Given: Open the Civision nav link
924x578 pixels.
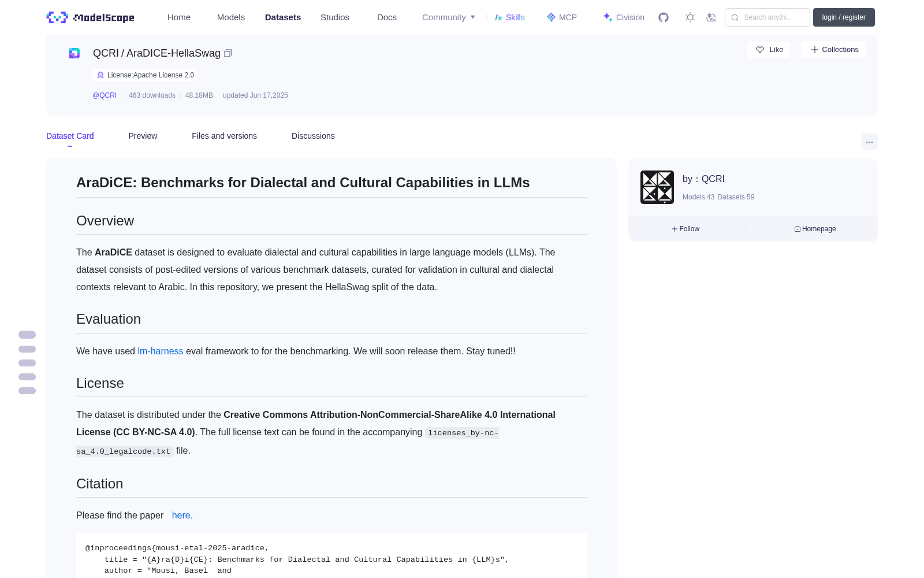Looking at the screenshot, I should point(624,17).
